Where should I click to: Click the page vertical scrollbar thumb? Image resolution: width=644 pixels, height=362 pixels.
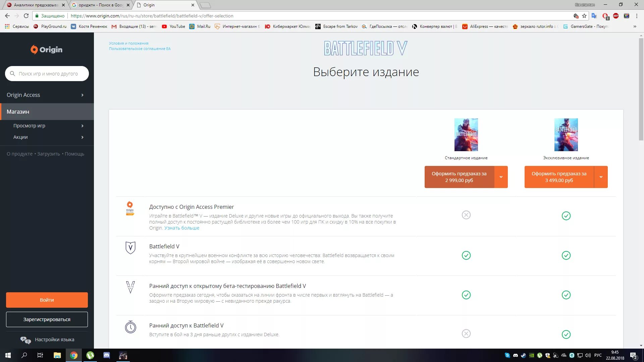click(641, 89)
